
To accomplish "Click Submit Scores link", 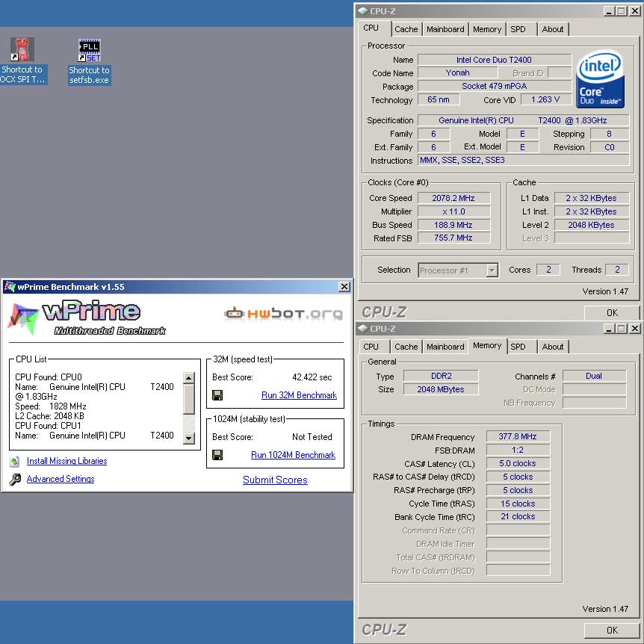I will tap(275, 480).
